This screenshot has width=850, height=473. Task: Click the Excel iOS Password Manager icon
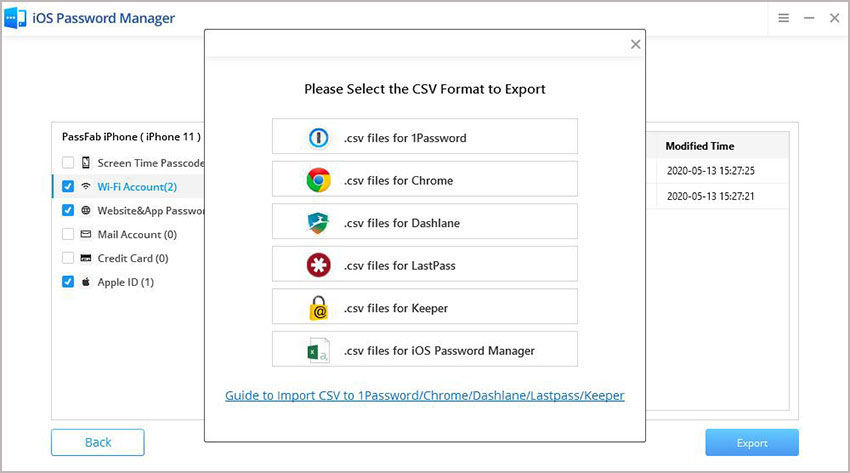(318, 351)
